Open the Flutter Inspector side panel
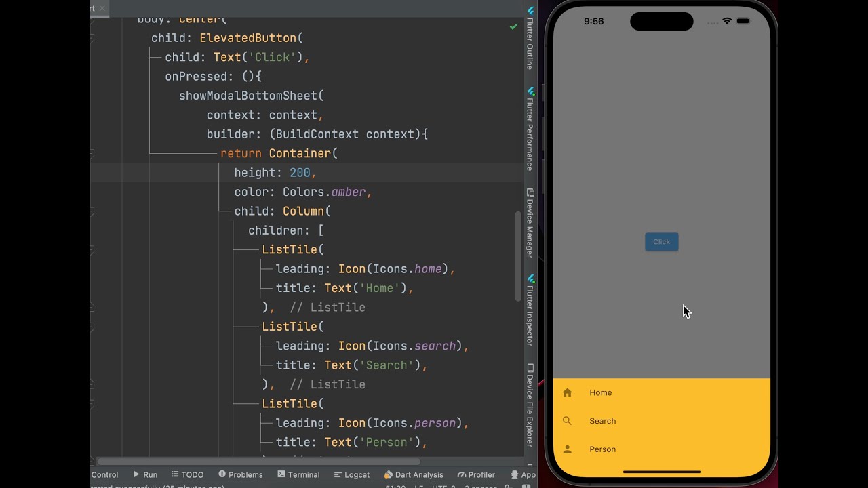Viewport: 868px width, 488px height. click(x=530, y=310)
